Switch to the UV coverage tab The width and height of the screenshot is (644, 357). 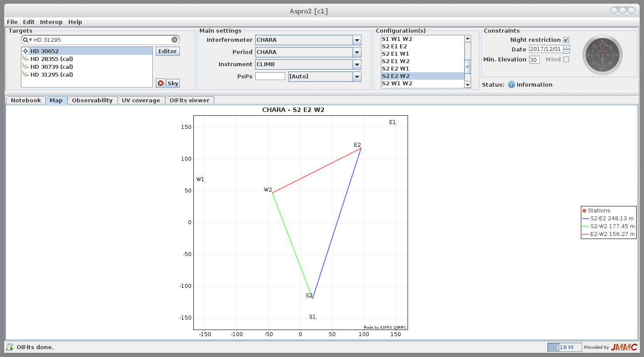point(141,100)
